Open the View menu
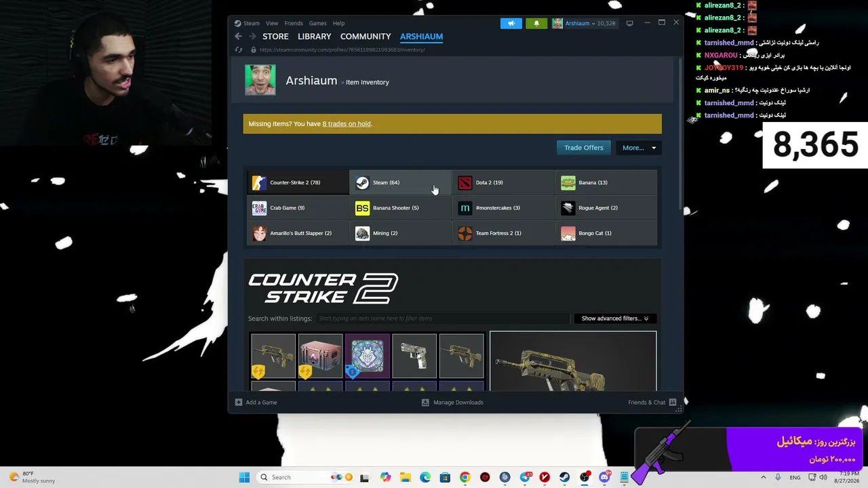This screenshot has width=868, height=488. (x=272, y=23)
